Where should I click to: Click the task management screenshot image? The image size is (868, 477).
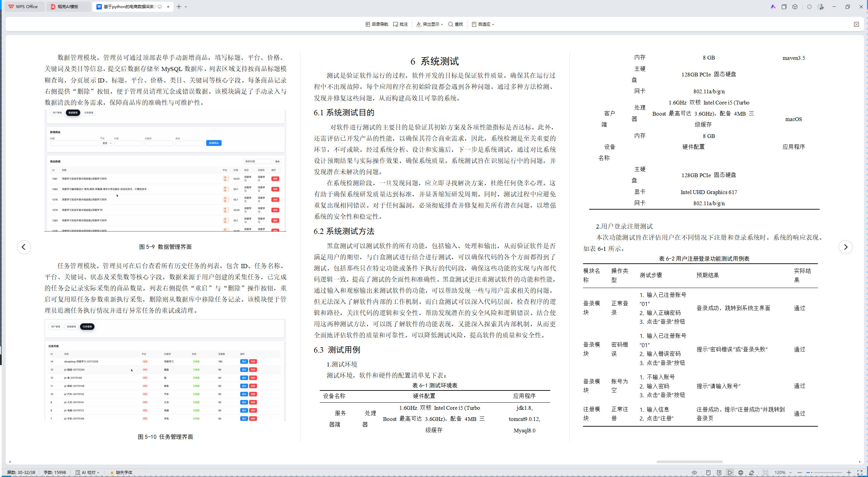[165, 370]
